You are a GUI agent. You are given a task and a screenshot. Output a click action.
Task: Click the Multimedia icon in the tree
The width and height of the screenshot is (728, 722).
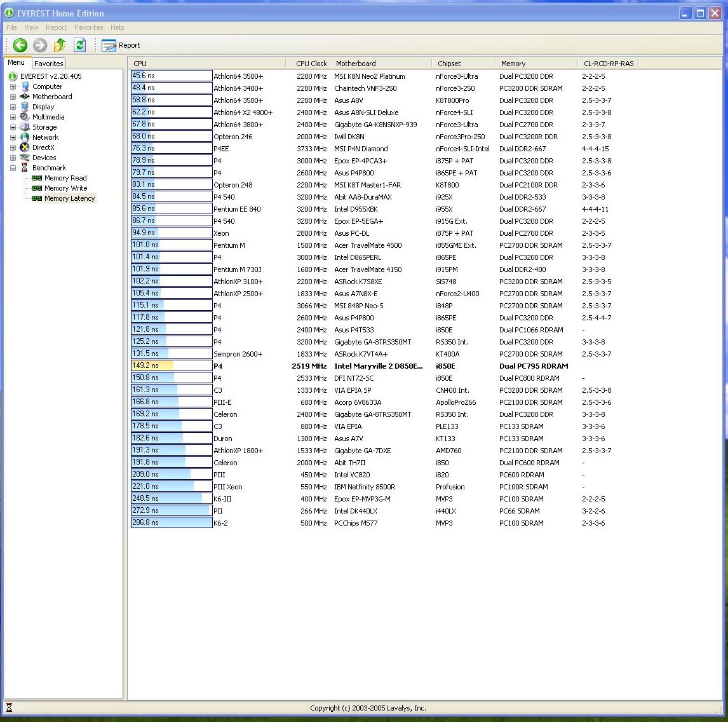(25, 117)
